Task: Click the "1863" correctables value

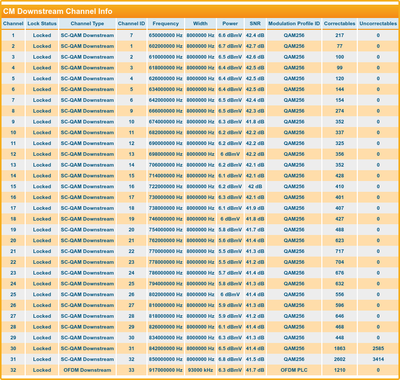Action: coord(339,348)
